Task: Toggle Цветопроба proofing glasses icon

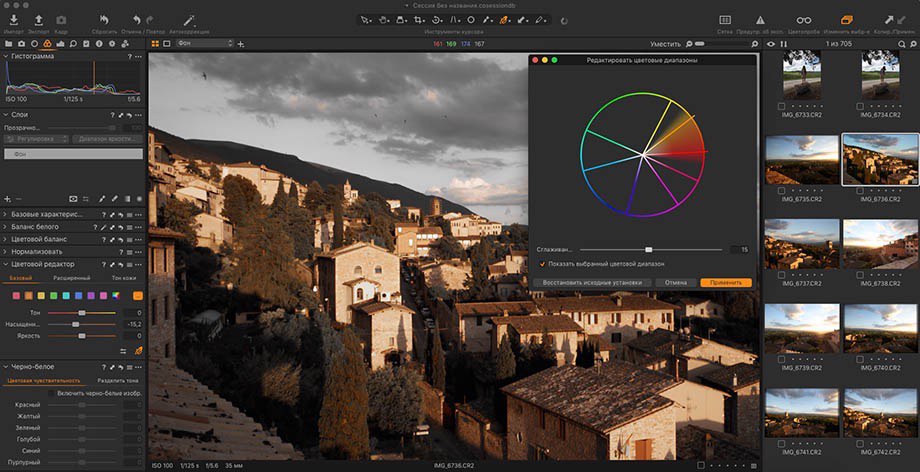Action: pos(804,20)
